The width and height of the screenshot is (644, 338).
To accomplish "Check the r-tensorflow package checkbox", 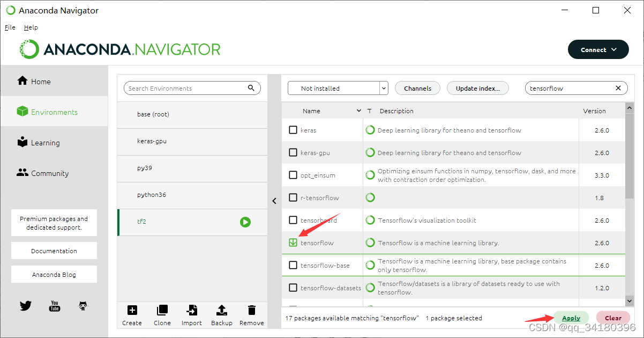I will click(x=293, y=197).
